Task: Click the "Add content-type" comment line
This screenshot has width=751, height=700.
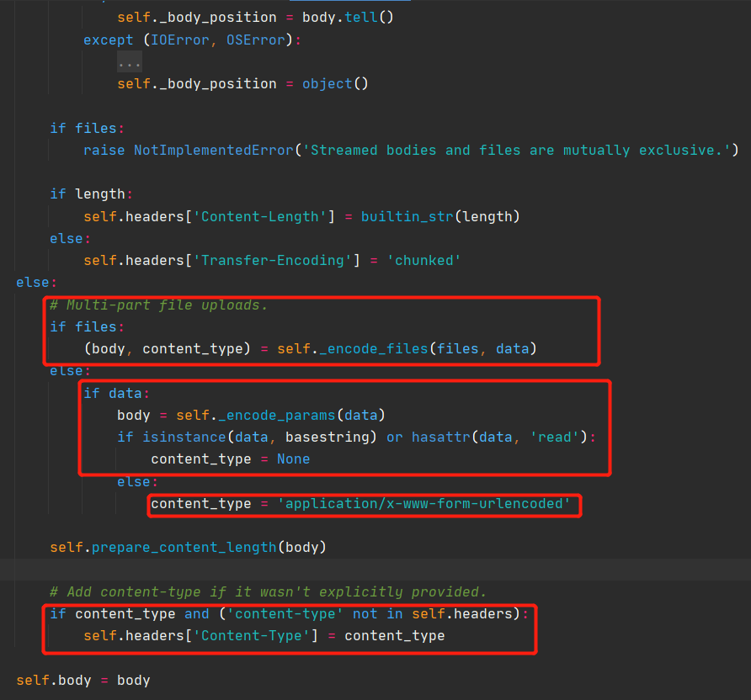Action: [268, 591]
